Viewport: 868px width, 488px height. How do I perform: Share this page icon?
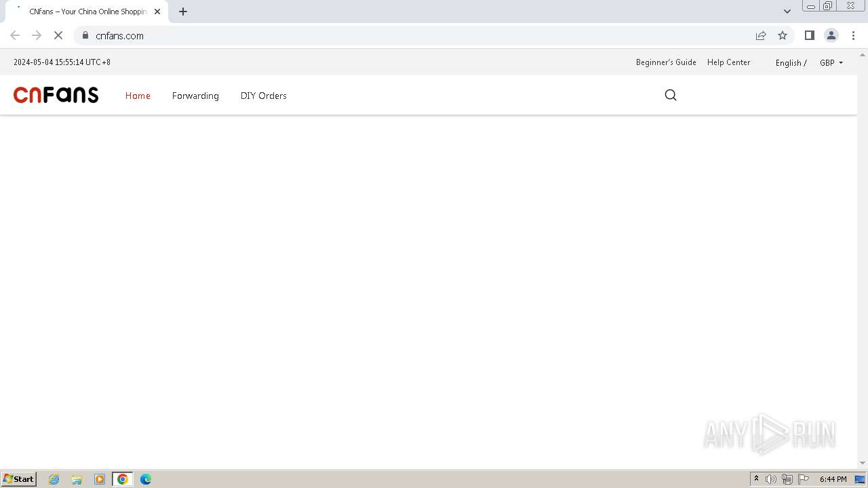click(761, 35)
